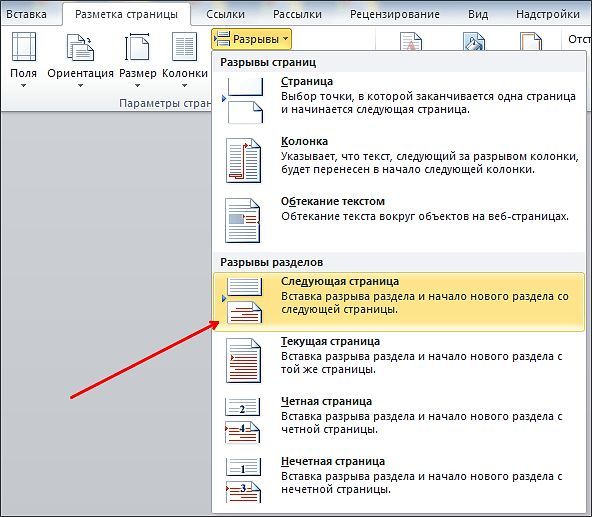
Task: Open the Вид ribbon tab
Action: 478,14
